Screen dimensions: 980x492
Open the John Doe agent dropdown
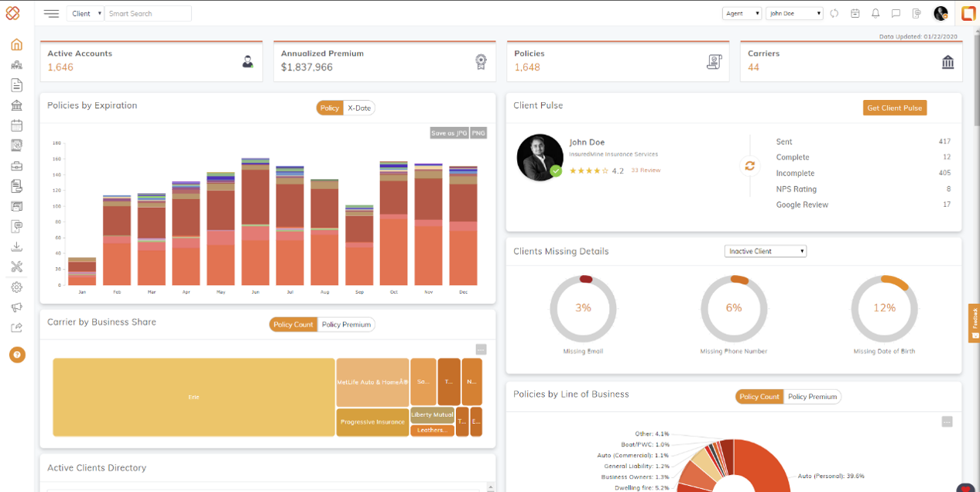click(794, 13)
